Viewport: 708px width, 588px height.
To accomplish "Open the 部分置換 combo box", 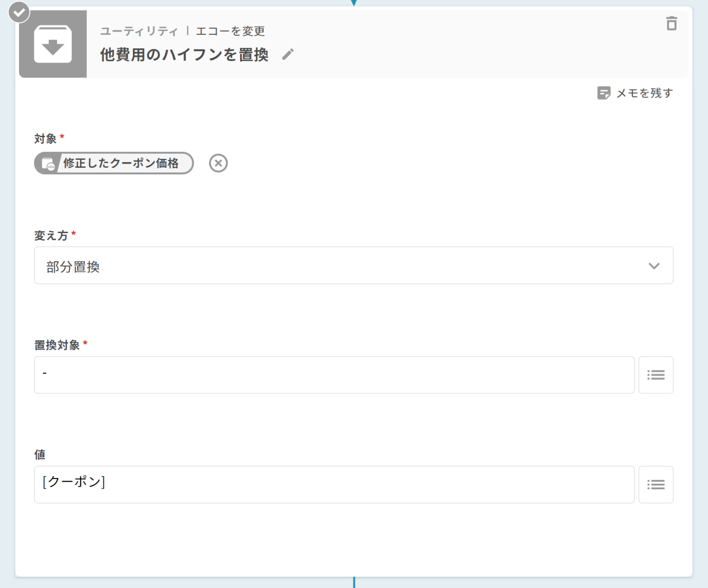I will point(337,266).
